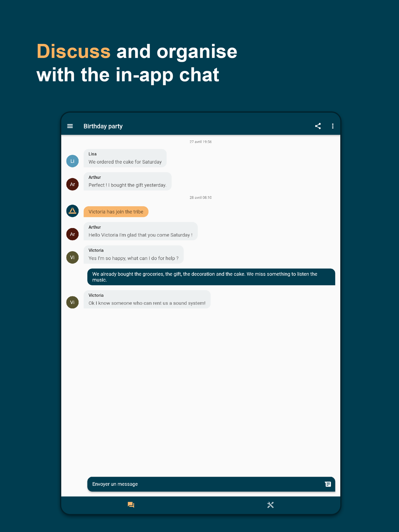Viewport: 399px width, 532px height.
Task: Click Arthur's avatar beside 'Hello Victoria' message
Action: pyautogui.click(x=72, y=234)
